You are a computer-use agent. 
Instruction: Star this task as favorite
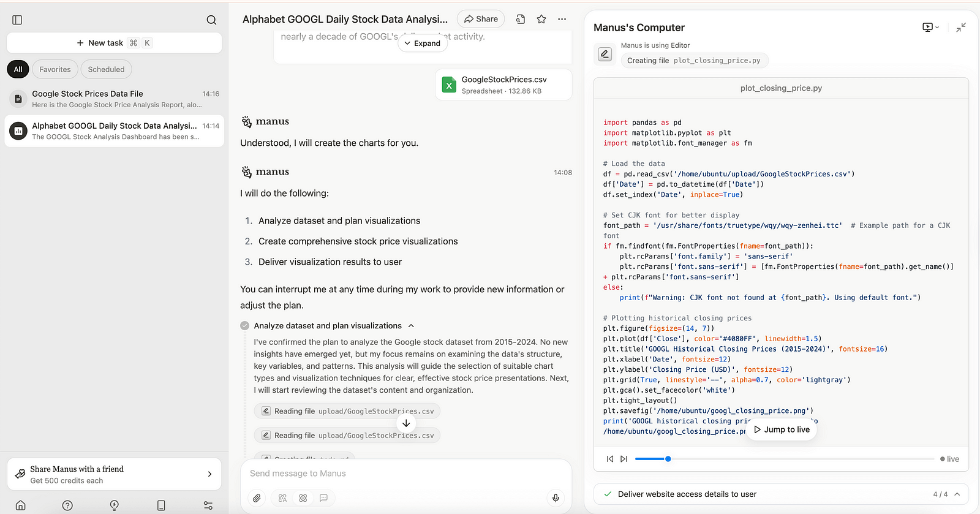tap(541, 19)
